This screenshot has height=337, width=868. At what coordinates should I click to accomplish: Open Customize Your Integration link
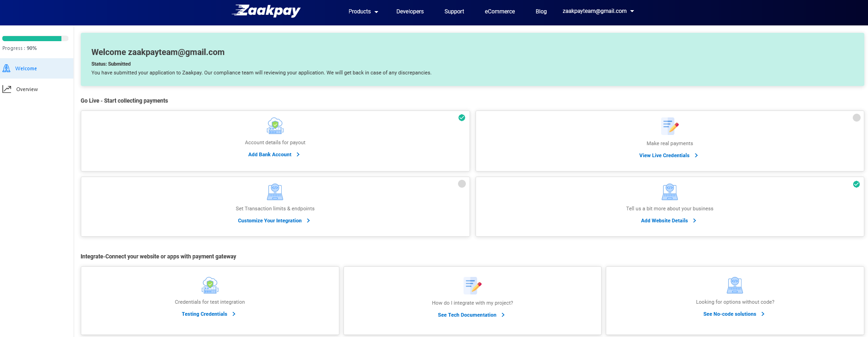click(x=270, y=221)
